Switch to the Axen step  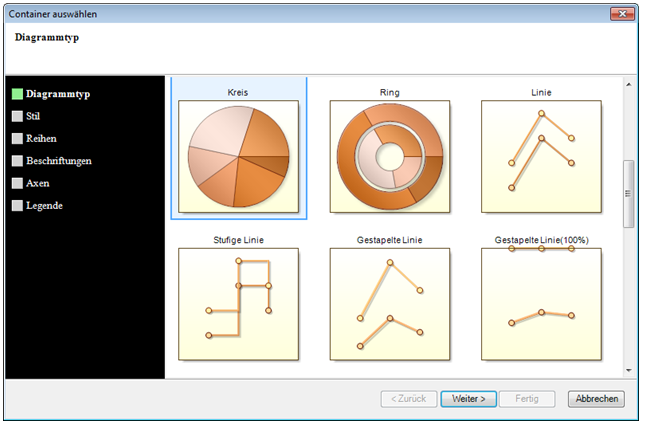pyautogui.click(x=38, y=183)
